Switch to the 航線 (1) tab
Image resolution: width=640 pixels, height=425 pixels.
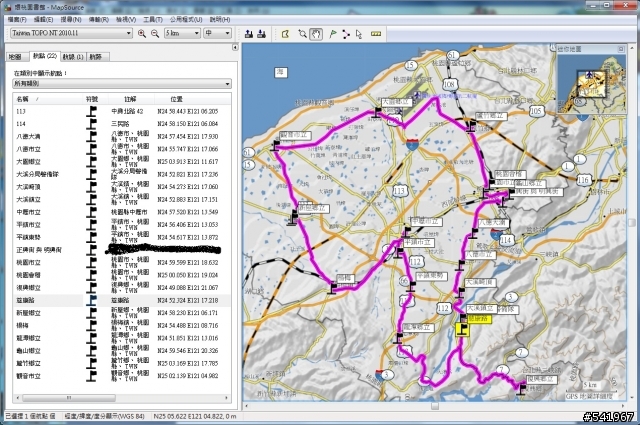click(x=73, y=57)
